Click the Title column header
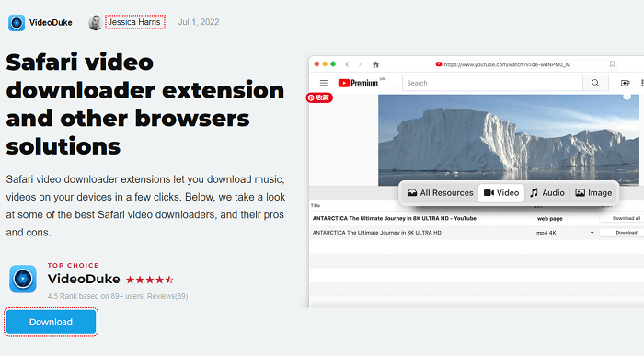This screenshot has width=644, height=356. (316, 205)
